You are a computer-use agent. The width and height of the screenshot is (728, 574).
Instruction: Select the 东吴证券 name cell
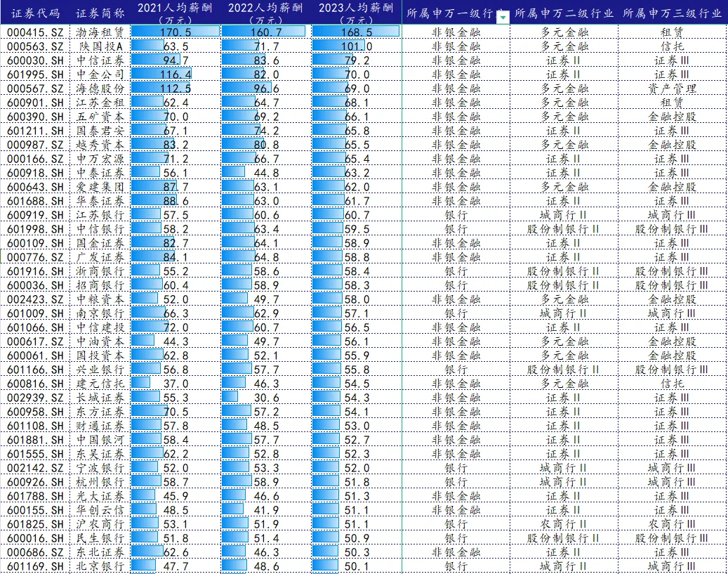click(x=100, y=454)
